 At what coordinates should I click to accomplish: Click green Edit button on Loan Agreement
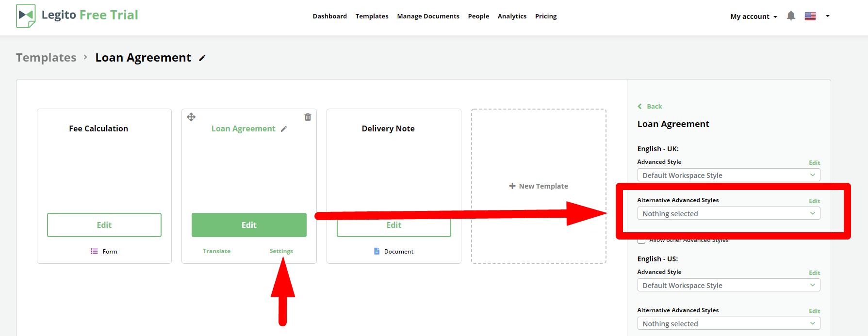pyautogui.click(x=249, y=225)
